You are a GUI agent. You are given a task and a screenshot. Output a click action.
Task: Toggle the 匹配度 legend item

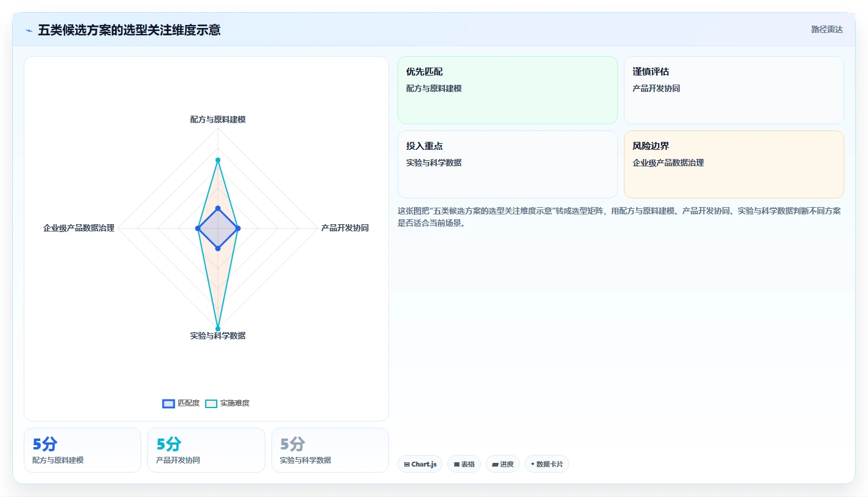181,403
